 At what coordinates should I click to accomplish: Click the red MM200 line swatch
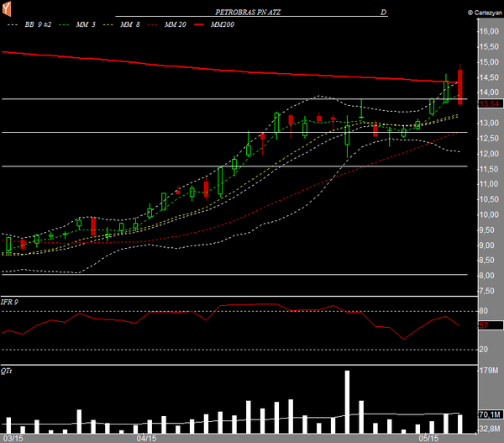(202, 26)
